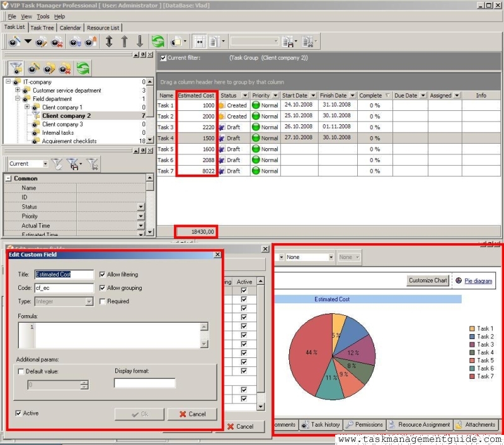
Task: Refresh the task group tree
Action: (x=83, y=68)
